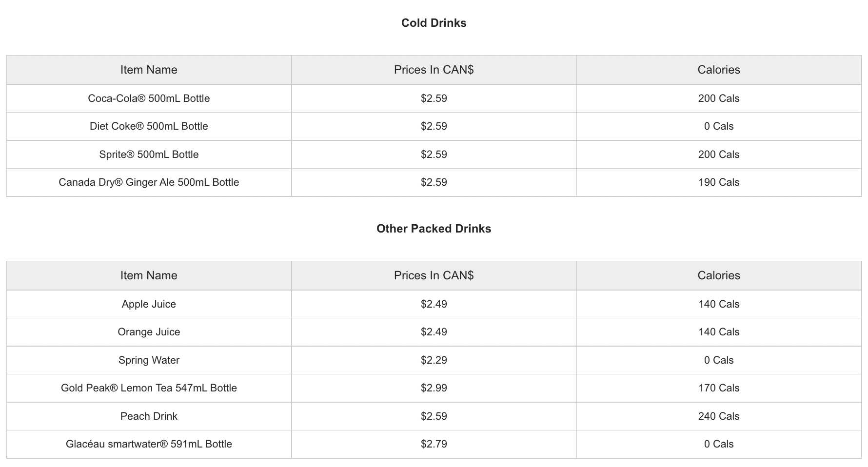Click the 240 Cals value for Peach Drink
Viewport: 868px width, 467px height.
719,416
